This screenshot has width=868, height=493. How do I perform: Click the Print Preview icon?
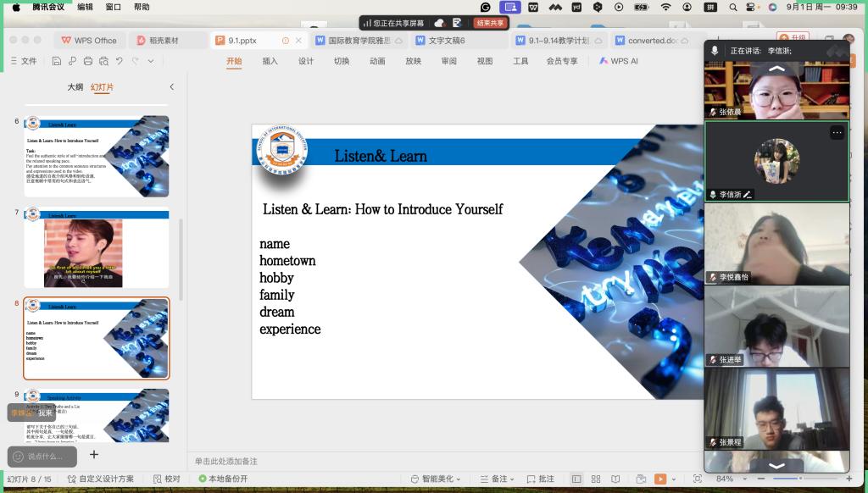(103, 61)
